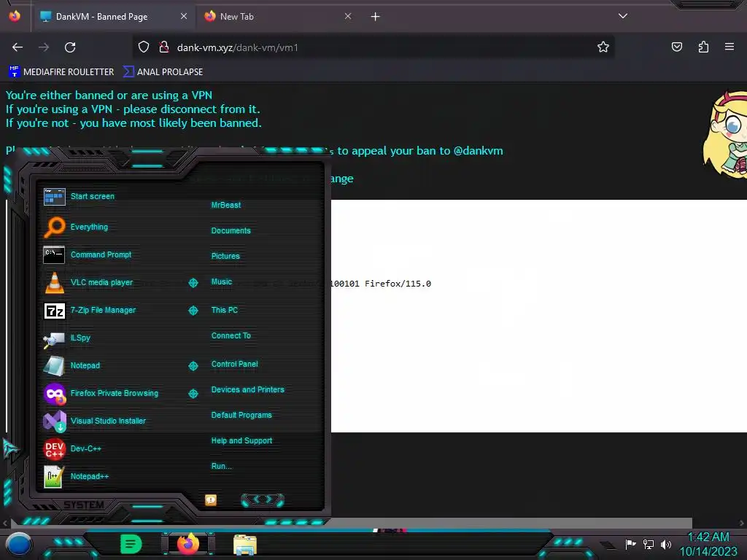
Task: Select Connect To in start menu
Action: pos(231,335)
